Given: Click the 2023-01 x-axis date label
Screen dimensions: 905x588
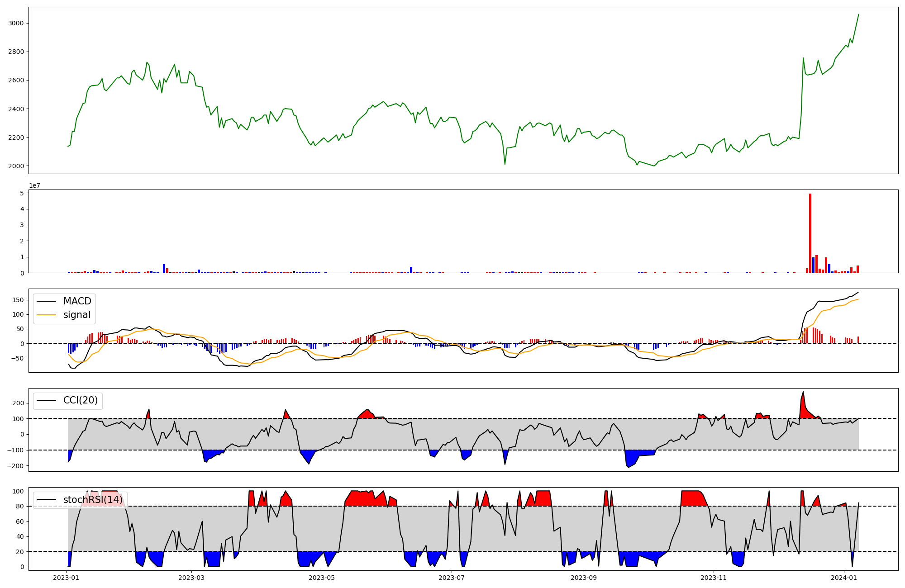Looking at the screenshot, I should [66, 578].
